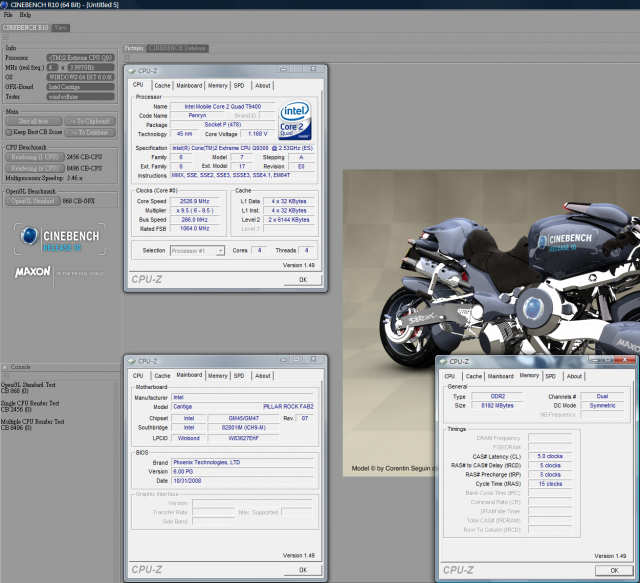Image resolution: width=640 pixels, height=583 pixels.
Task: Open CPU tab in Memory CPU-Z window
Action: point(450,376)
